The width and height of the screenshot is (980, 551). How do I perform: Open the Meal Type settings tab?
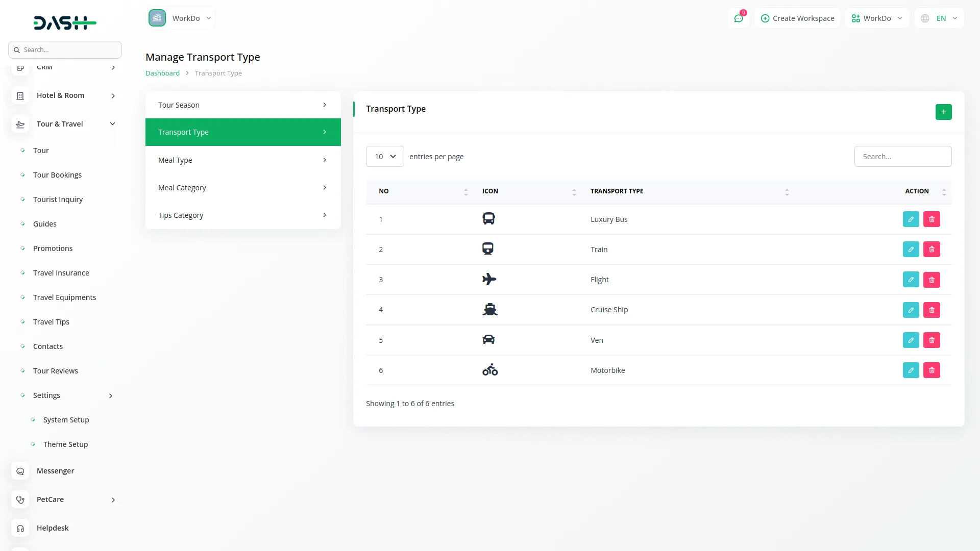(x=243, y=160)
